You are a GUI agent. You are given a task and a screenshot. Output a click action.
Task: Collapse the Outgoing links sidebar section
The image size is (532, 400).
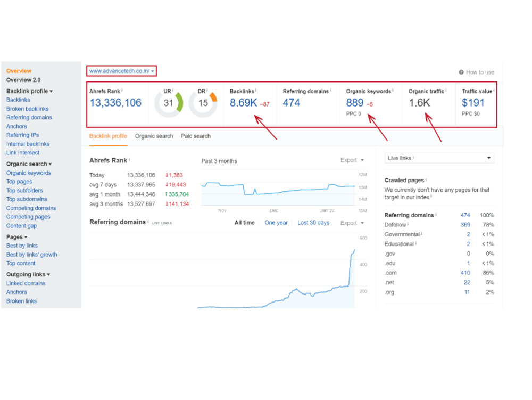[x=28, y=274]
